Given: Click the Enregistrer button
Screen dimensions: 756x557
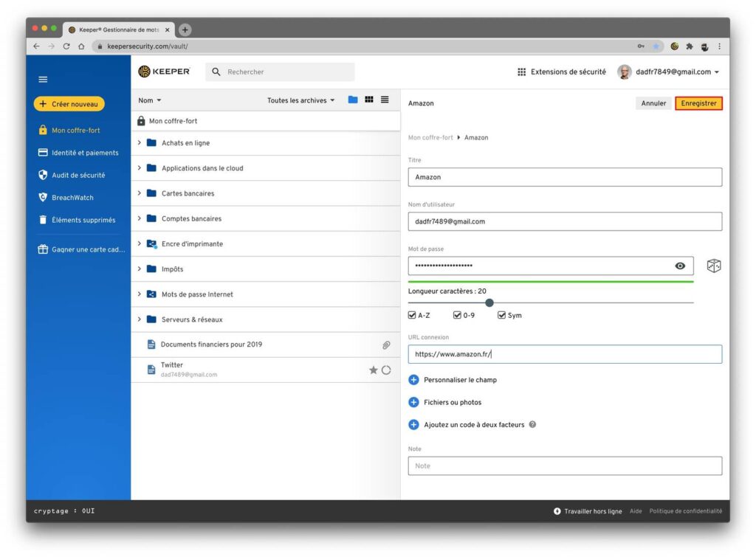Looking at the screenshot, I should pos(698,103).
